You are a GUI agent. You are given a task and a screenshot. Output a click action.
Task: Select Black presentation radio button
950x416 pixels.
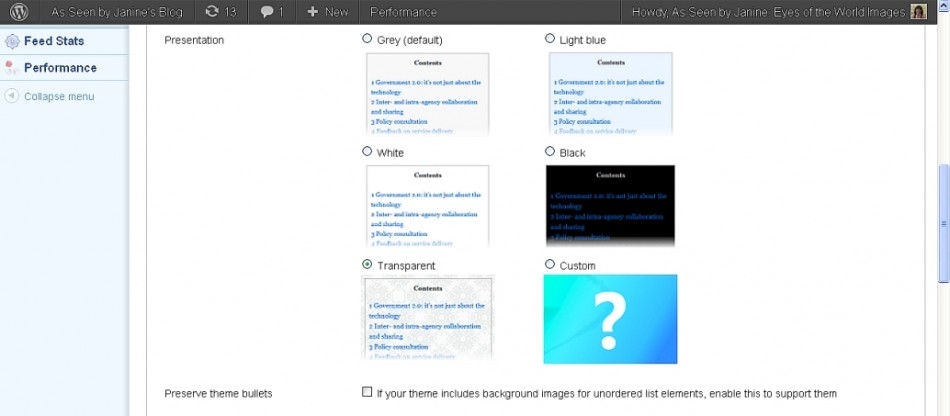point(550,151)
